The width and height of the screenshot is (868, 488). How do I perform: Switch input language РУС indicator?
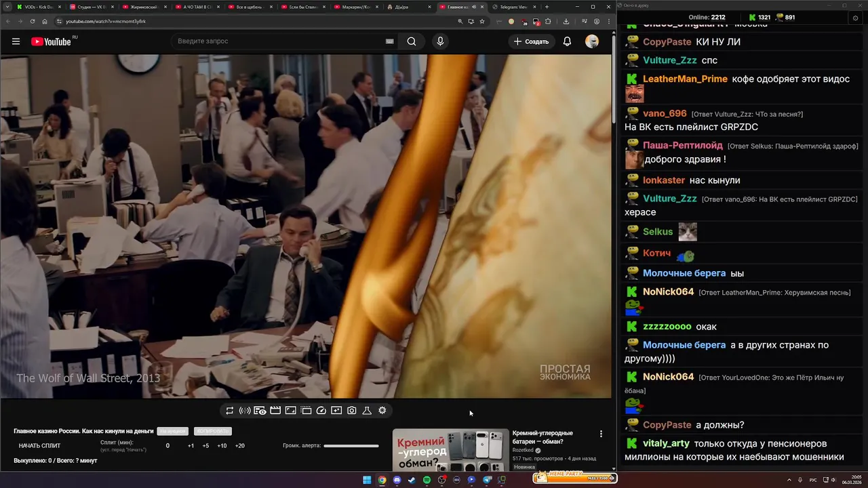click(x=813, y=480)
